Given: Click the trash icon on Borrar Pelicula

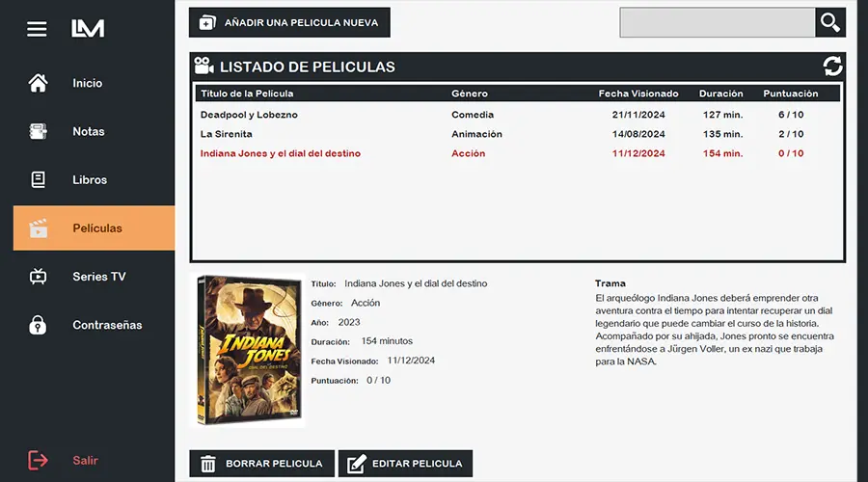Looking at the screenshot, I should tap(207, 464).
